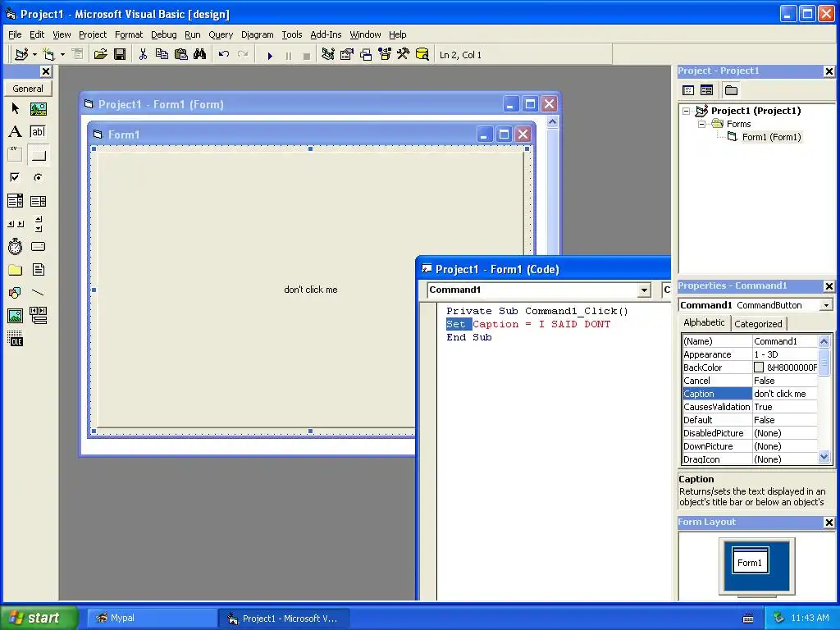This screenshot has width=840, height=630.
Task: Select the Timer control tool
Action: tap(15, 246)
